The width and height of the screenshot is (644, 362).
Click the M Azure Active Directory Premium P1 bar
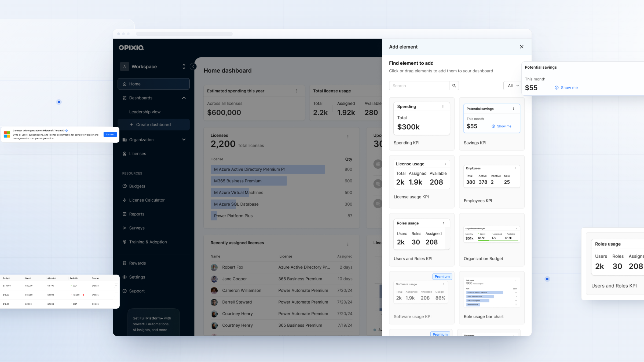coord(268,169)
